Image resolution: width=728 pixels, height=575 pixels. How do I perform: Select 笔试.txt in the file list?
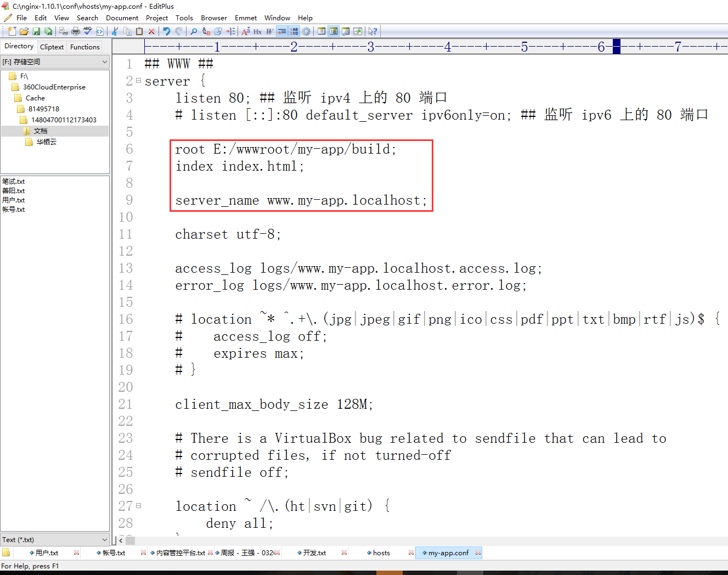click(x=14, y=182)
